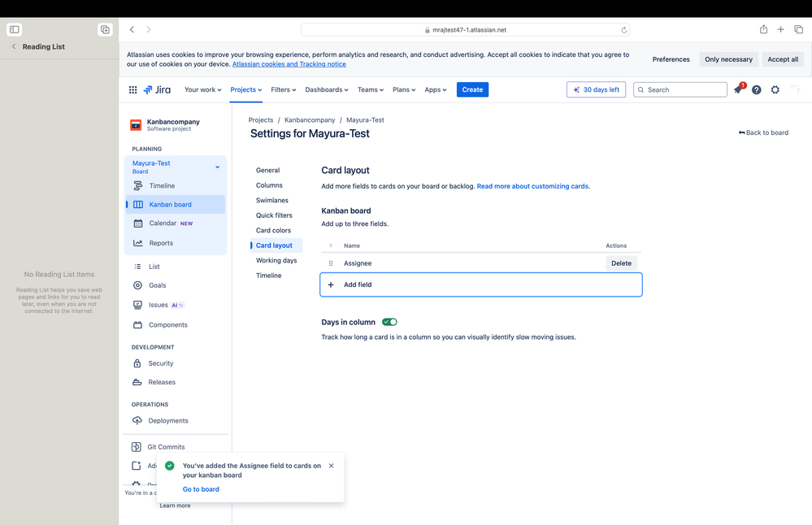Expand the Teams dropdown
Viewport: 812px width, 525px height.
(371, 89)
